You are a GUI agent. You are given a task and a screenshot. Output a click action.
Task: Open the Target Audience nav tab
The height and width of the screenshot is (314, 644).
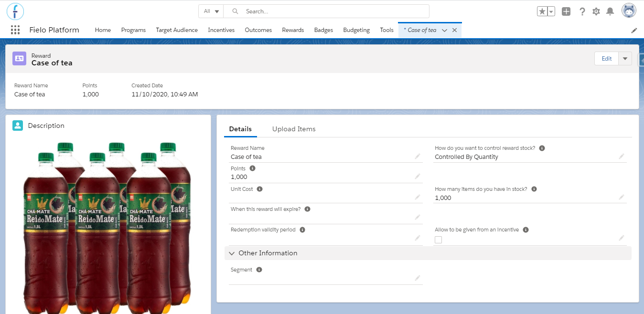tap(177, 30)
